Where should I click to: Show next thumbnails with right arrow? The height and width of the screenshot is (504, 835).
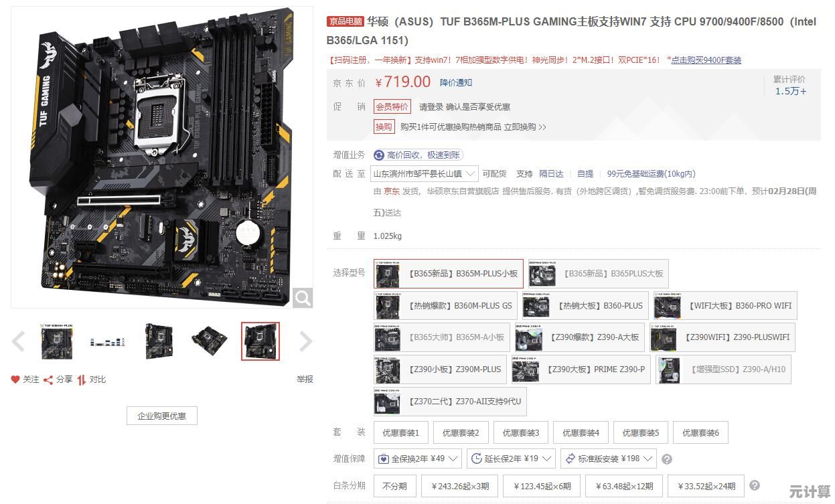point(305,341)
